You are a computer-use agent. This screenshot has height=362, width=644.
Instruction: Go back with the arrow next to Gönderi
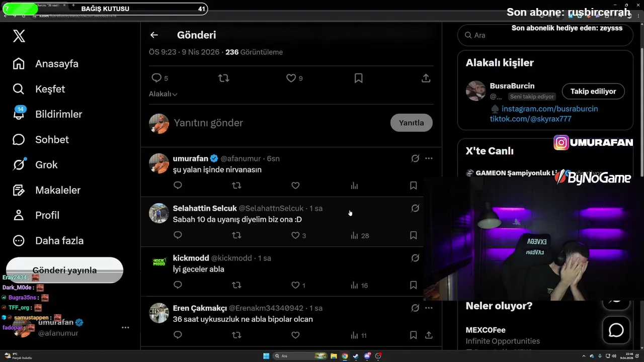pyautogui.click(x=154, y=35)
